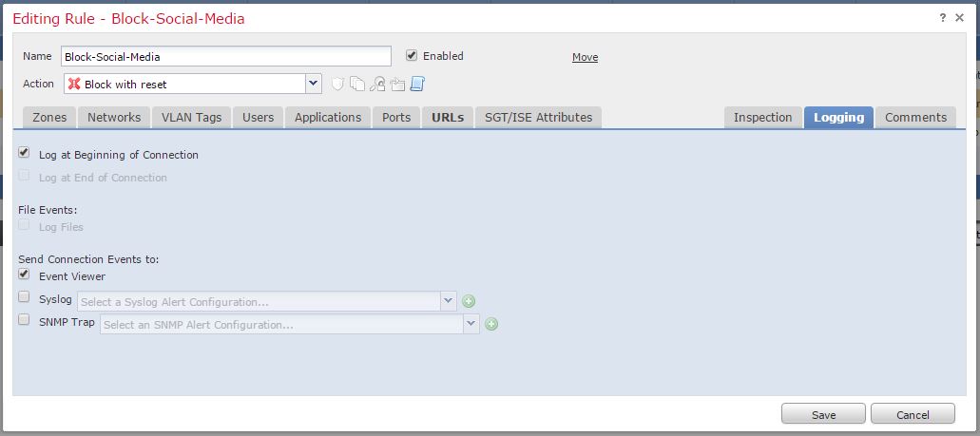Open the Users tab
This screenshot has height=436, width=980.
(259, 118)
